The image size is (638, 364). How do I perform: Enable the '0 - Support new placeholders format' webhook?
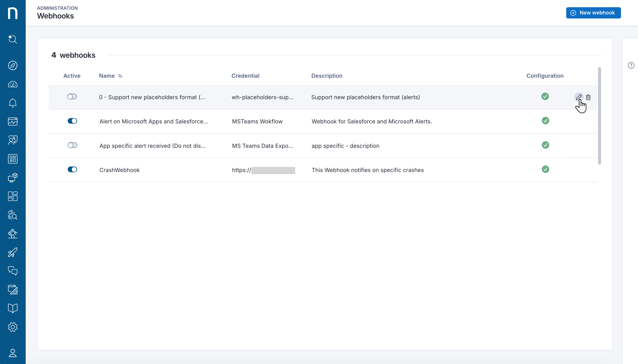[x=72, y=96]
